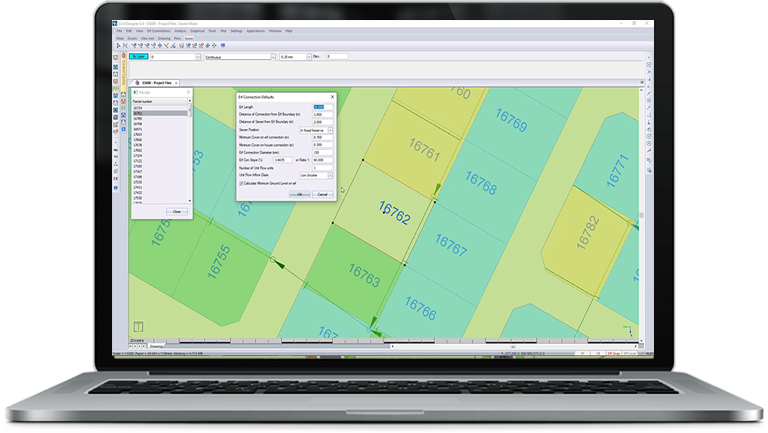Close the Parcels panel with its X icon
768x433 pixels.
pyautogui.click(x=188, y=92)
